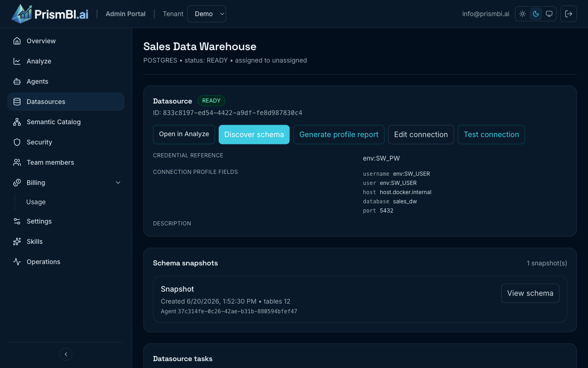The width and height of the screenshot is (588, 368).
Task: Switch to dark theme moon icon
Action: pos(536,14)
